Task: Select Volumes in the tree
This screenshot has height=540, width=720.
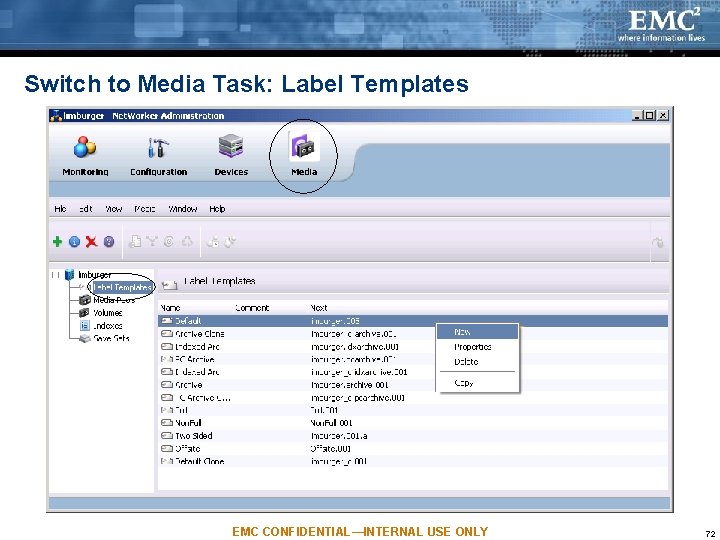Action: point(107,313)
